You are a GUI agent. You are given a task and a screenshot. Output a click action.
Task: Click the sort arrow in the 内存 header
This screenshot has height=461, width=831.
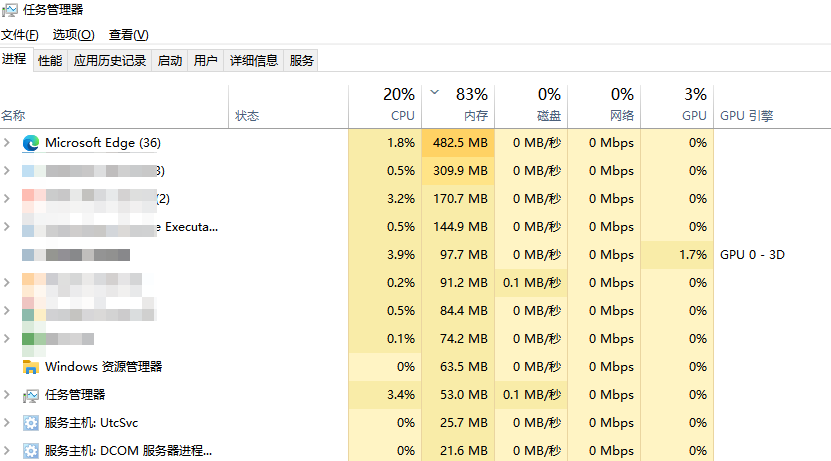(x=435, y=92)
